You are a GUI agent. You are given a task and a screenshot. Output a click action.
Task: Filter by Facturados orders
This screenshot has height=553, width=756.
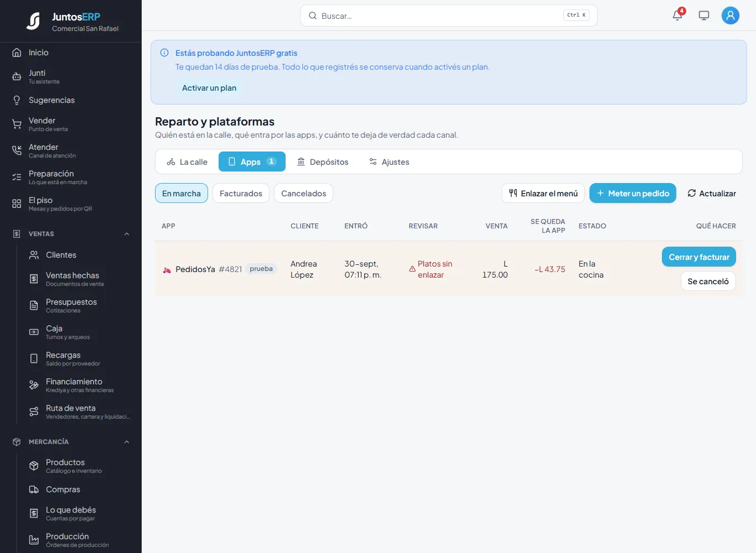pyautogui.click(x=241, y=193)
